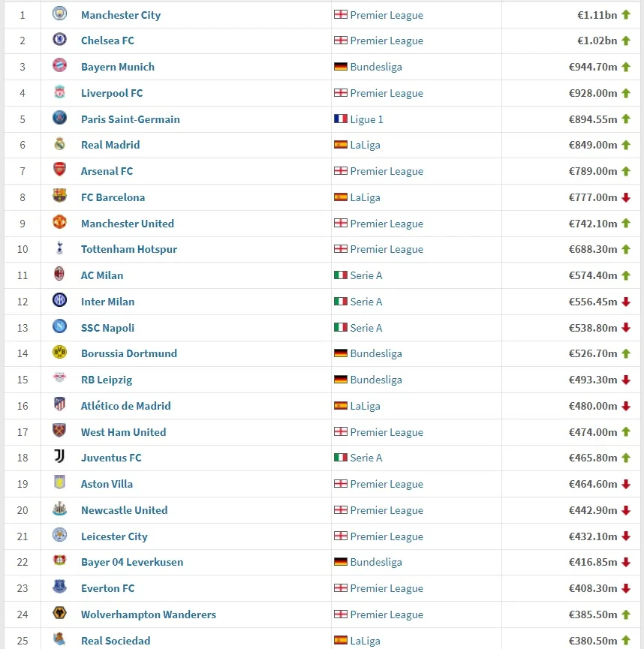The image size is (644, 649).
Task: Click the German flag beside RB Leipzig
Action: 340,380
